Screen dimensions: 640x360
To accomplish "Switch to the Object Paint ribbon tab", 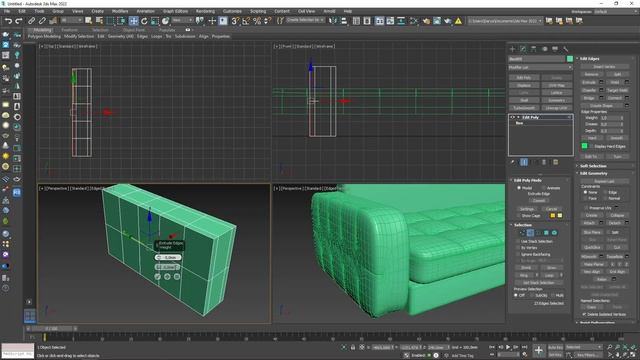I will tap(134, 30).
